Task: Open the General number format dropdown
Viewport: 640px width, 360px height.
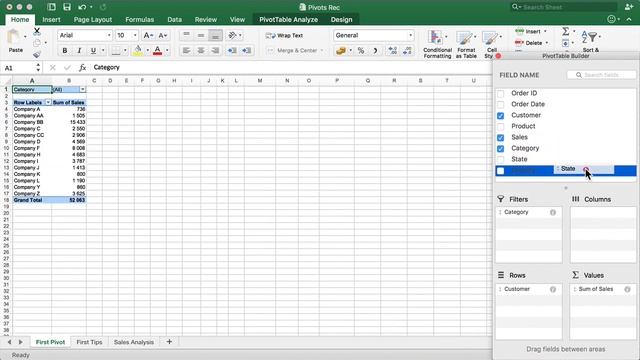Action: click(x=410, y=36)
